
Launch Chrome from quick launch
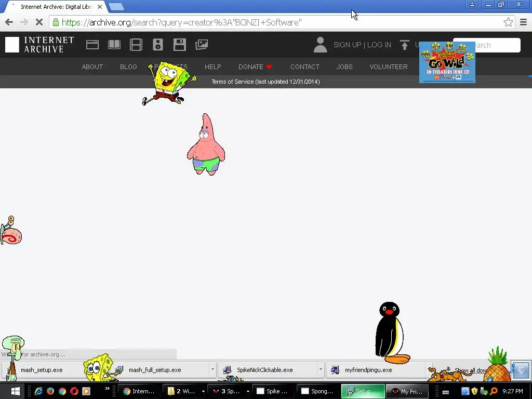[62, 391]
